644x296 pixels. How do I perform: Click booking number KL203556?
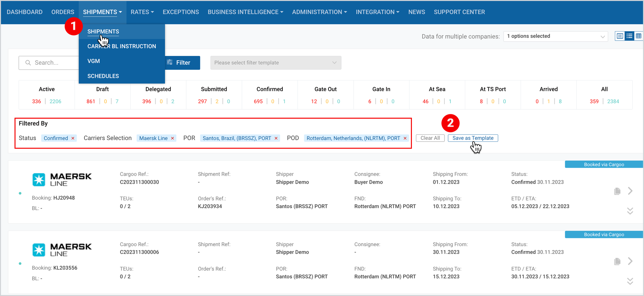click(x=65, y=268)
